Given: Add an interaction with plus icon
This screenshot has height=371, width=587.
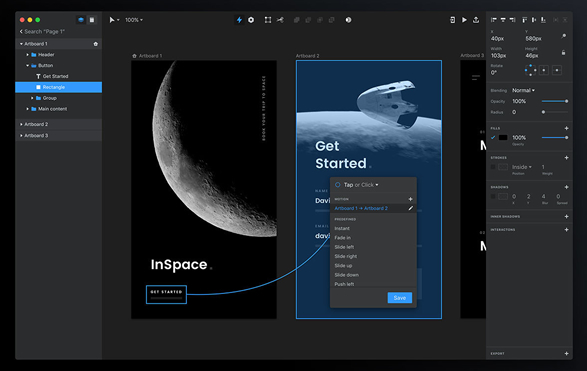Looking at the screenshot, I should pos(566,229).
